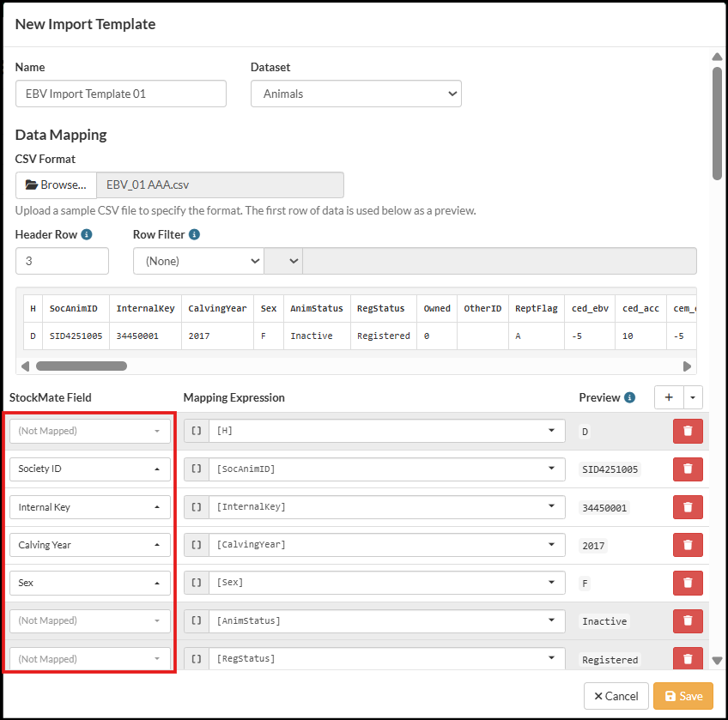Expand Society ID StockMate field dropdown

pos(89,469)
